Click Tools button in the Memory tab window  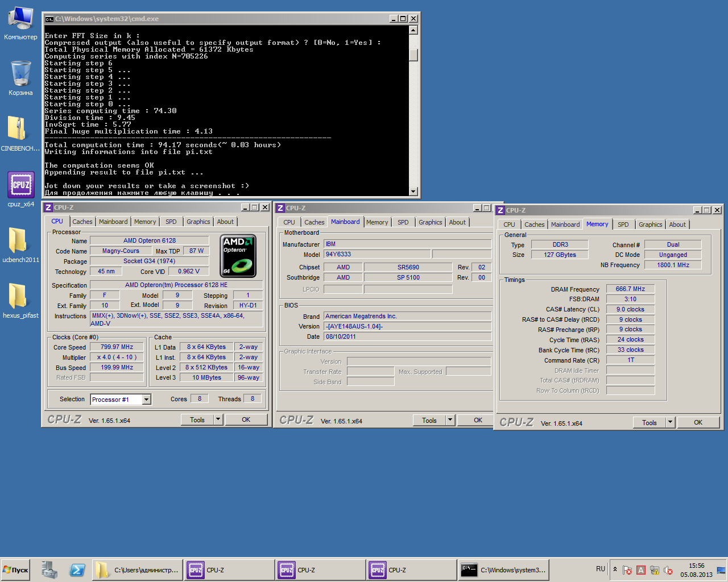click(650, 422)
